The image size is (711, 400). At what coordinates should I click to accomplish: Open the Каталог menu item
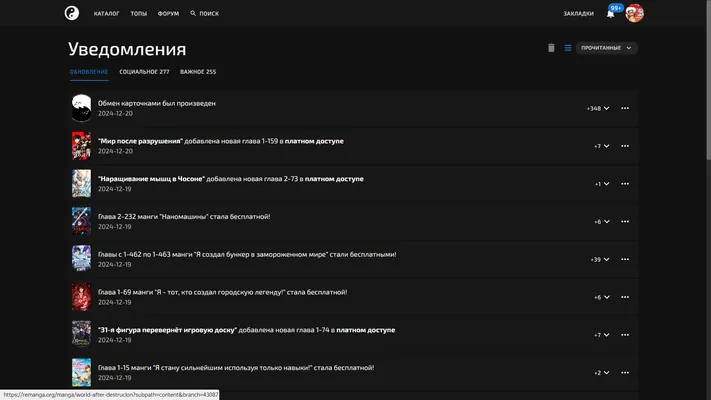(x=107, y=14)
